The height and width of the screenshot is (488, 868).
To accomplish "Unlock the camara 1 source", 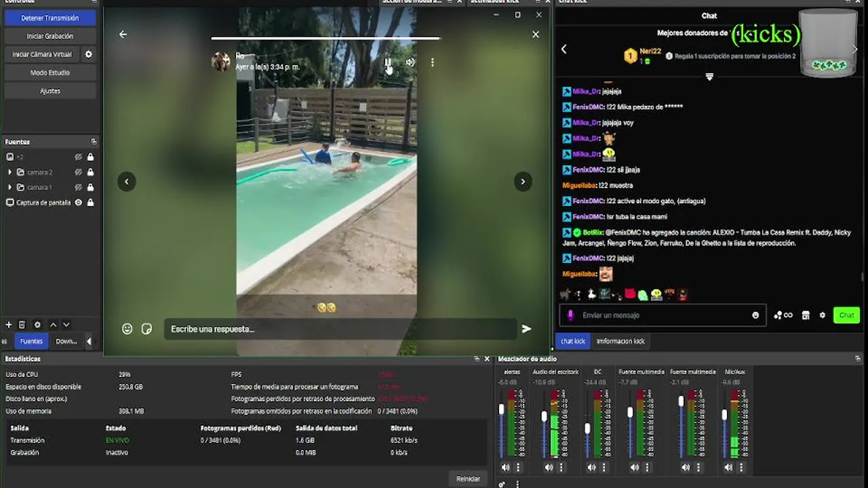I will (x=90, y=187).
